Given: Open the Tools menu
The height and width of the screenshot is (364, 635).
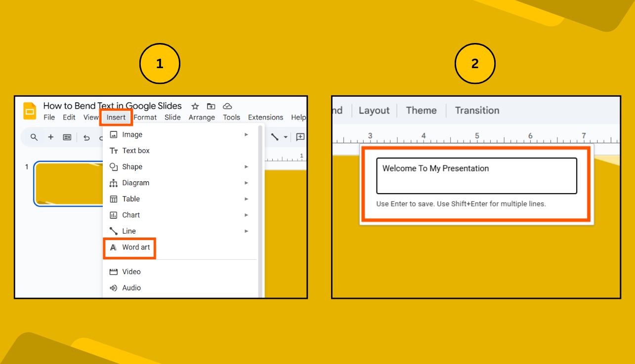Looking at the screenshot, I should [x=231, y=117].
